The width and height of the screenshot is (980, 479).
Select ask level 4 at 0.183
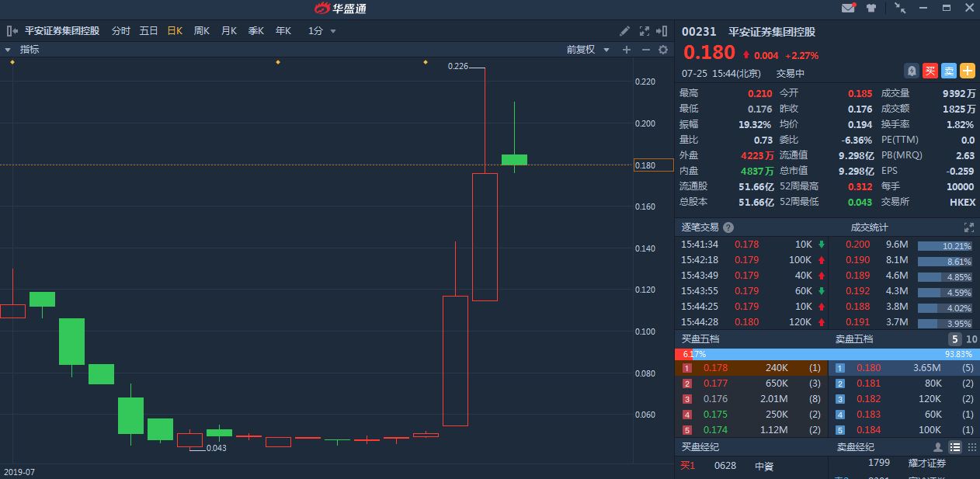[905, 415]
